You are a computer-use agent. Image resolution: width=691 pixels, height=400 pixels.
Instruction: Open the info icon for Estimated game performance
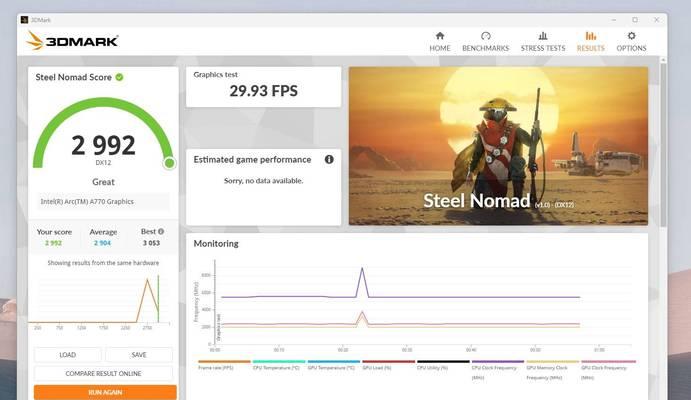(329, 159)
